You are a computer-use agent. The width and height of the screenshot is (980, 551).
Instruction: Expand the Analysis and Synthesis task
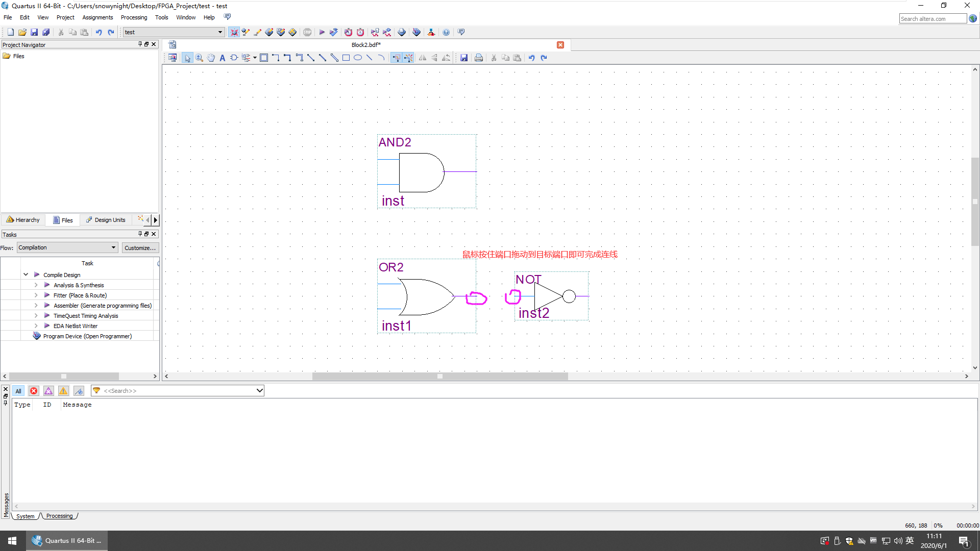point(36,285)
